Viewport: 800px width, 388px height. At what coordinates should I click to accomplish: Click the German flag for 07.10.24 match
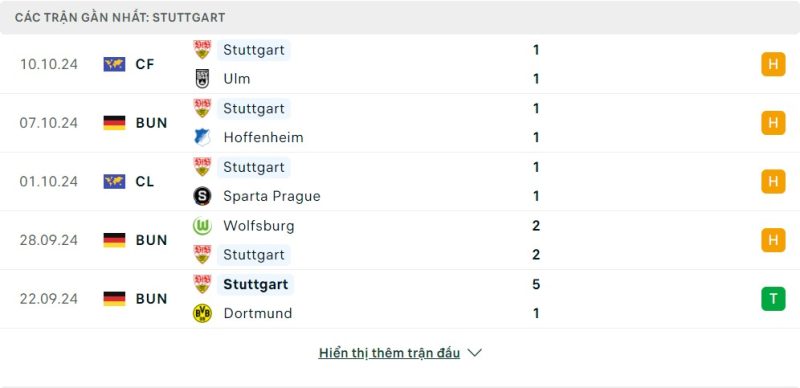click(x=114, y=123)
